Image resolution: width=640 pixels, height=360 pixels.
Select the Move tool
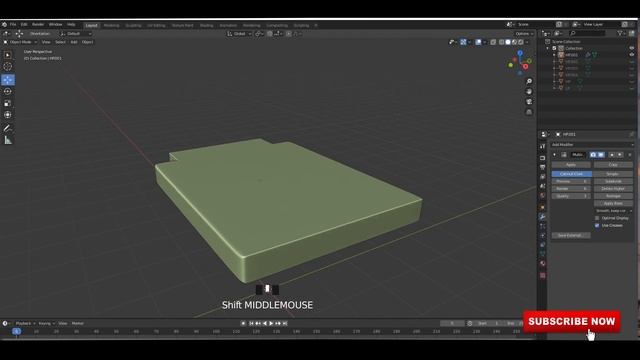pyautogui.click(x=8, y=80)
